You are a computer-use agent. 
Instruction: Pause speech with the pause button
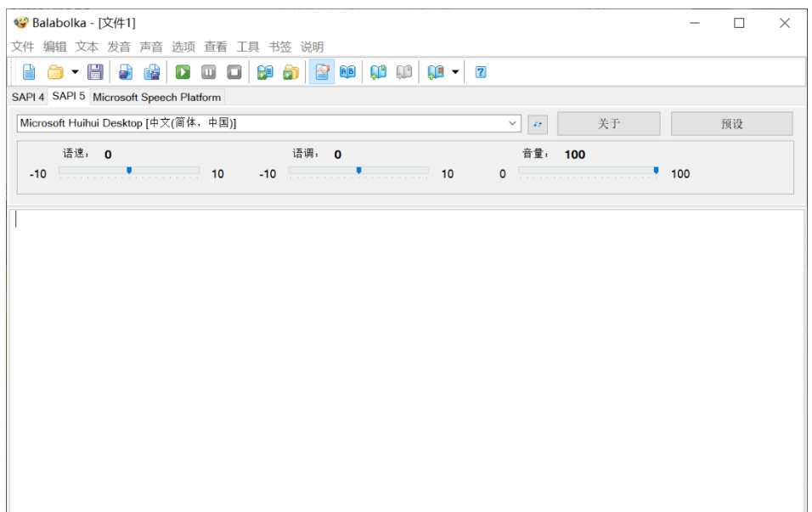[209, 72]
